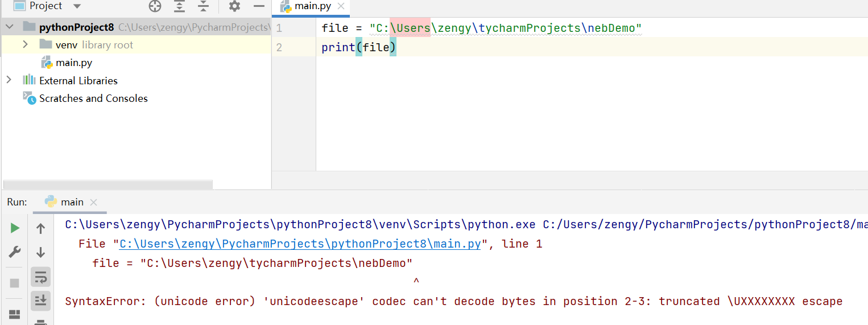Expand External Libraries node
Screen dimensions: 868x325
tap(9, 80)
